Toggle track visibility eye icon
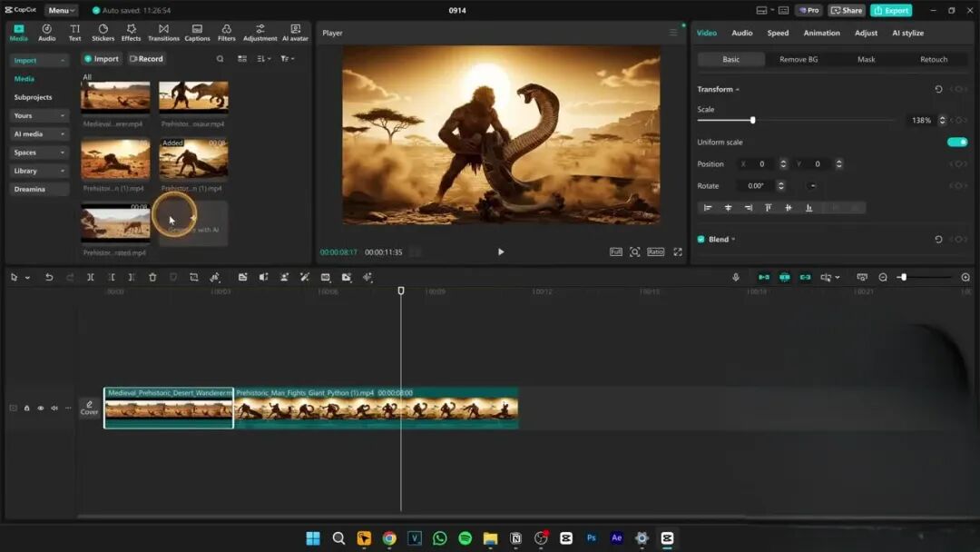The width and height of the screenshot is (980, 552). point(40,409)
